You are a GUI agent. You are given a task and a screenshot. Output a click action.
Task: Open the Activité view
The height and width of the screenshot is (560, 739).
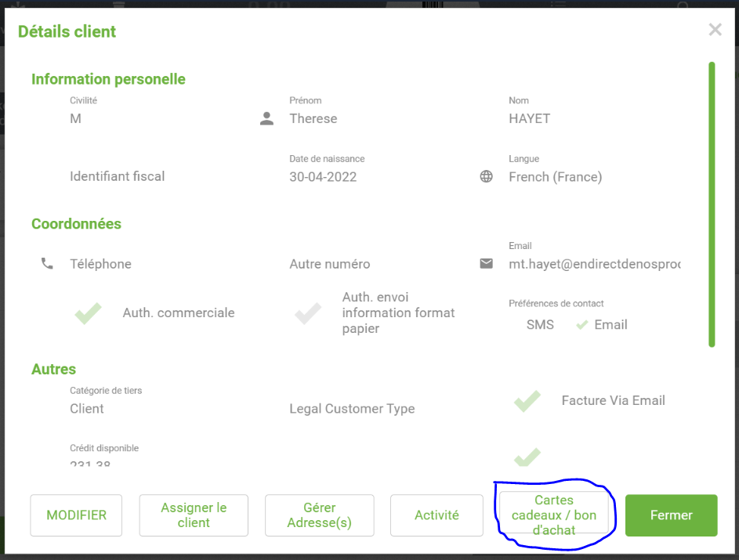click(437, 515)
